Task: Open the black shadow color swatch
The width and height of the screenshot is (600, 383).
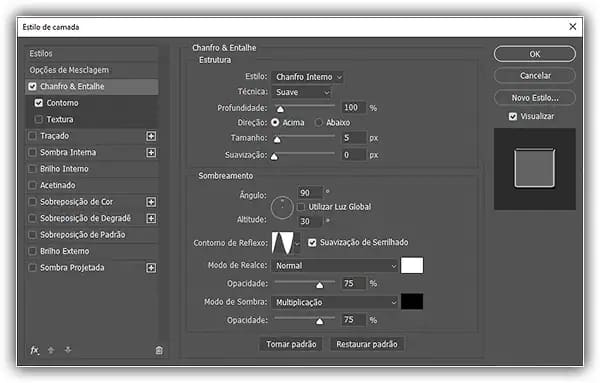Action: (412, 302)
